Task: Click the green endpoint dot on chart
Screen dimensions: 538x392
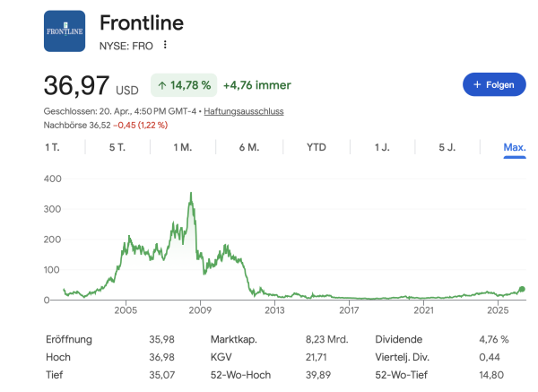Action: pos(522,290)
